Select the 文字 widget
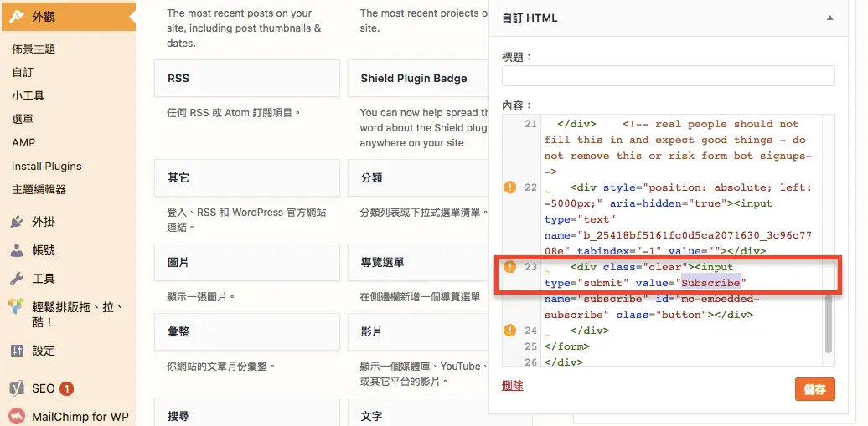Image resolution: width=868 pixels, height=426 pixels. (x=418, y=413)
